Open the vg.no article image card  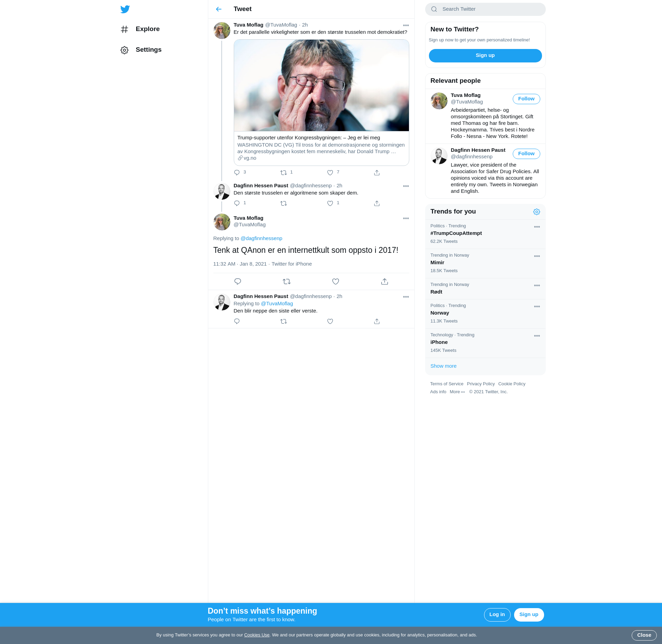pyautogui.click(x=321, y=86)
